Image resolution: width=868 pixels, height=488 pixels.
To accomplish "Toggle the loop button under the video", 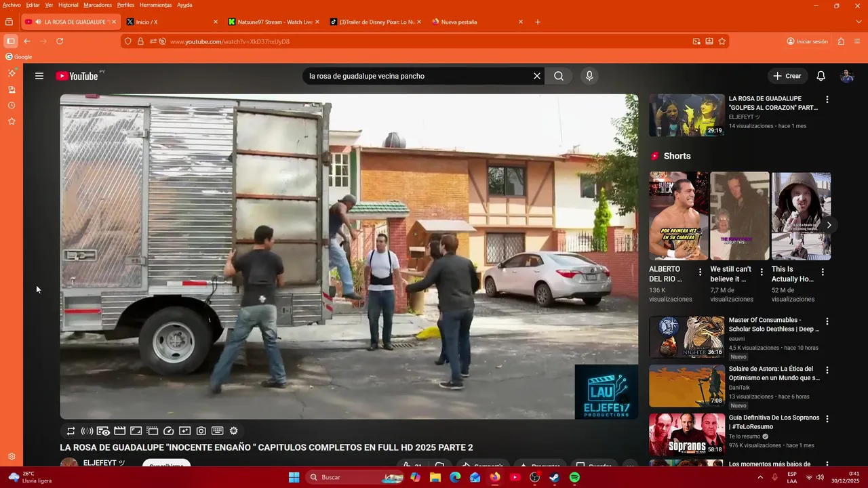I will (x=71, y=431).
